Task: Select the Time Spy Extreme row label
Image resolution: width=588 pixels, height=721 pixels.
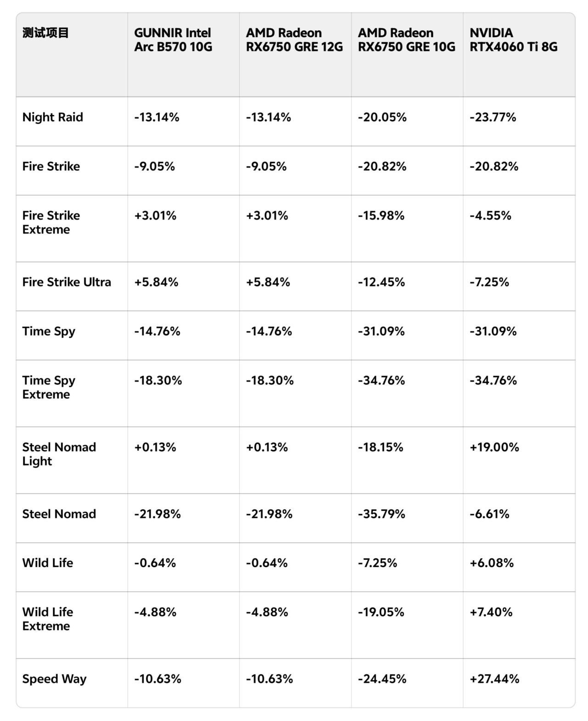Action: tap(49, 387)
